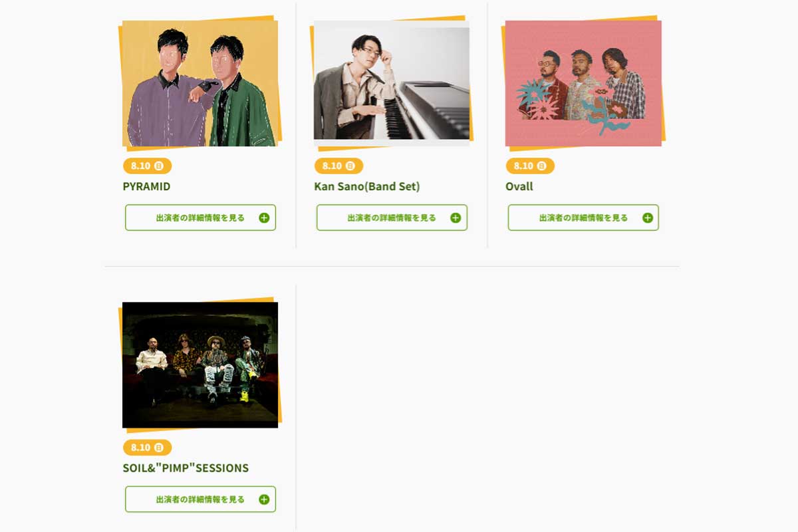Expand performer details for PYRAMID
The width and height of the screenshot is (798, 532).
[200, 217]
